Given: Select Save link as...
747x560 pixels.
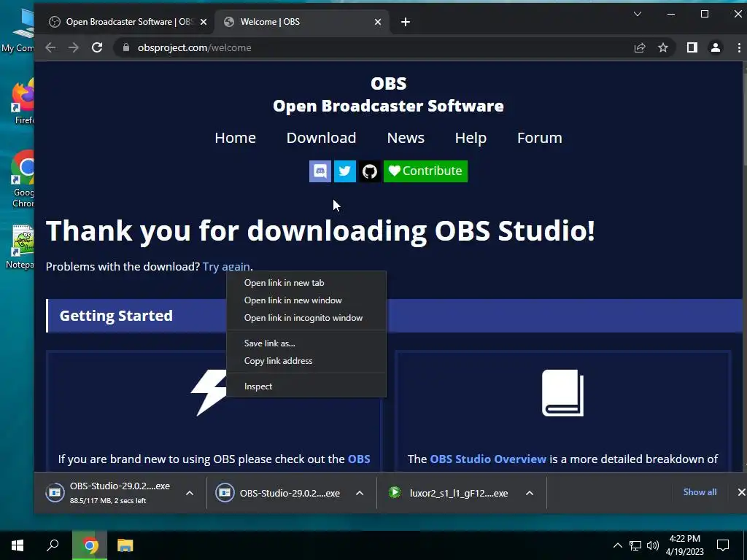Looking at the screenshot, I should [x=306, y=343].
